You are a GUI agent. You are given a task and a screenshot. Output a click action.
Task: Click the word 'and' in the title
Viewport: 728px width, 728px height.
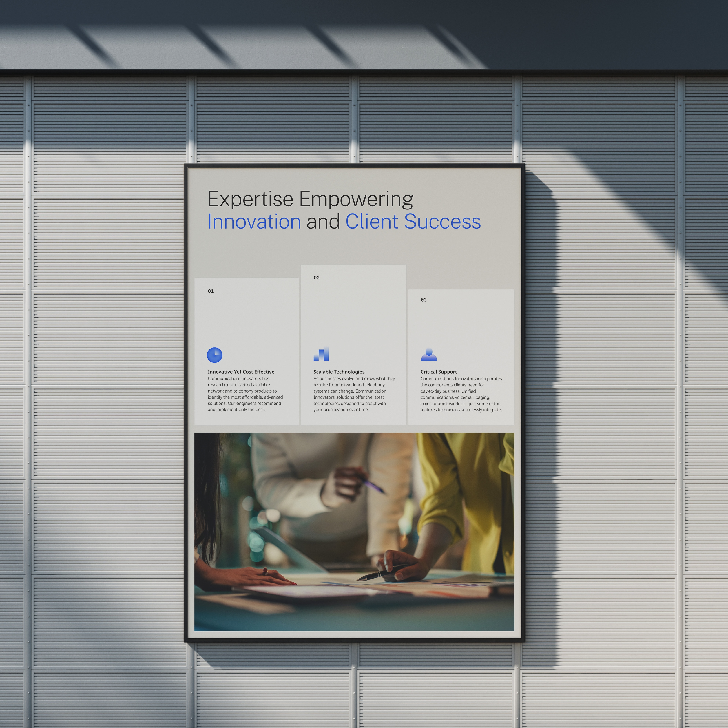tap(323, 222)
